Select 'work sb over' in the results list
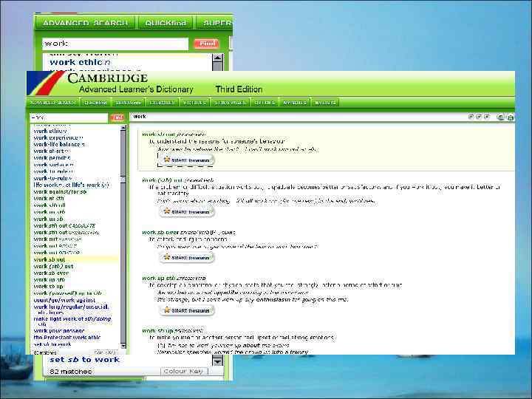The height and width of the screenshot is (399, 532). (x=51, y=273)
